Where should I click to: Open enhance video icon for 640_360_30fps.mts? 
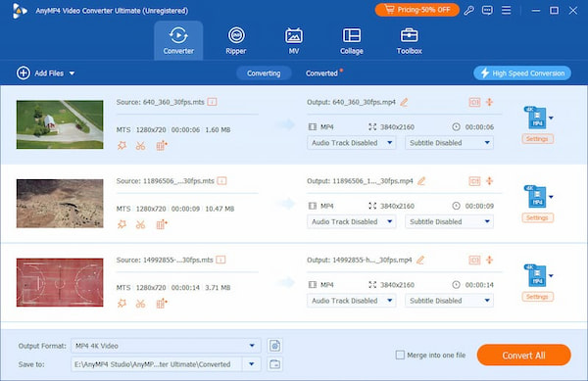coord(162,146)
